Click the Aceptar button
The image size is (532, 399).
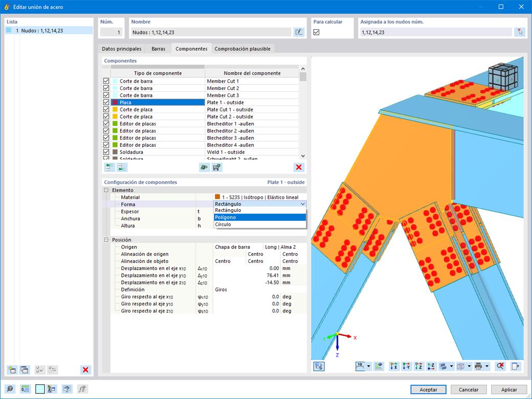pyautogui.click(x=428, y=389)
